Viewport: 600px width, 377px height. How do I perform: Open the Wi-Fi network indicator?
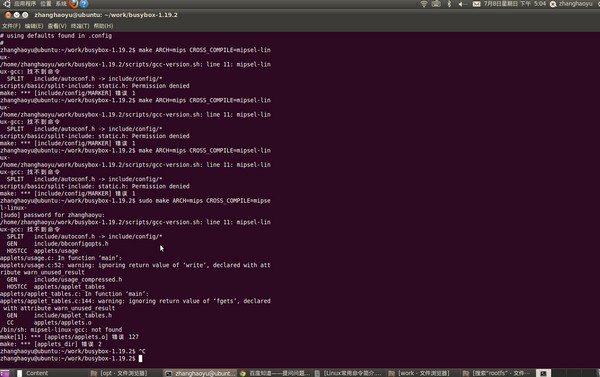[424, 4]
